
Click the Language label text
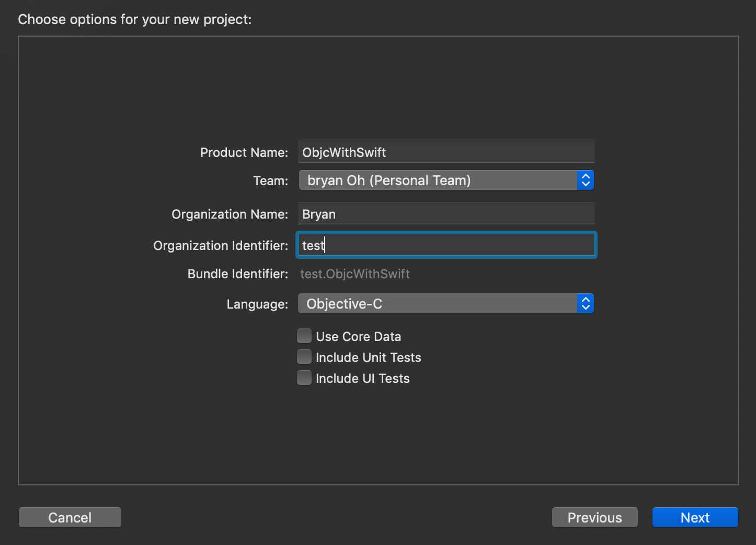click(x=257, y=304)
